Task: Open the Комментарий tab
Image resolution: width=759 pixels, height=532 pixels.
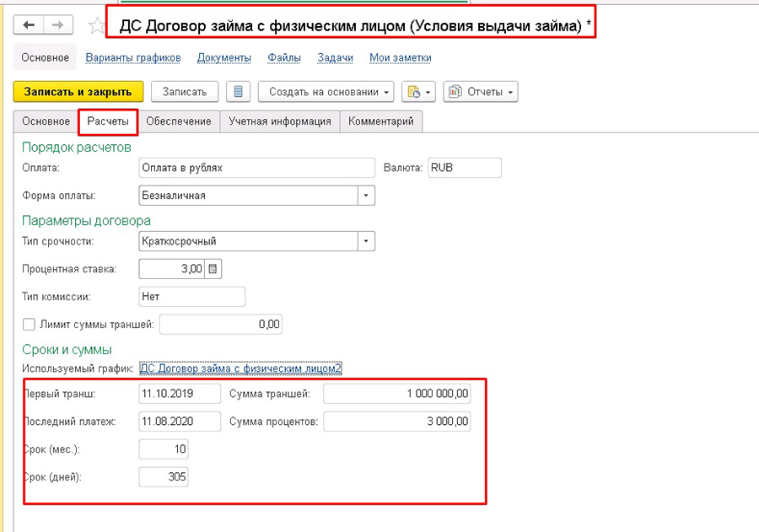Action: [380, 121]
